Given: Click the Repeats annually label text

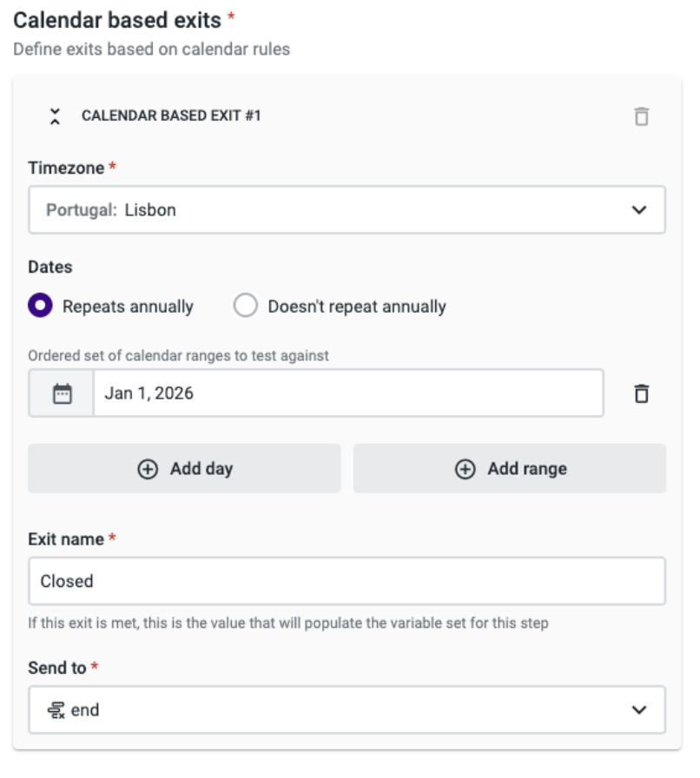Looking at the screenshot, I should point(128,307).
